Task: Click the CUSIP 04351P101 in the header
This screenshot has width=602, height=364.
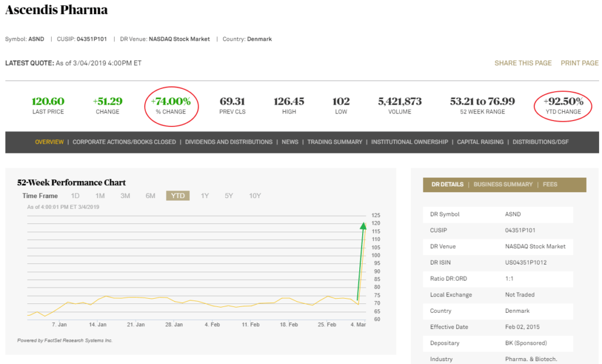Action: [92, 39]
